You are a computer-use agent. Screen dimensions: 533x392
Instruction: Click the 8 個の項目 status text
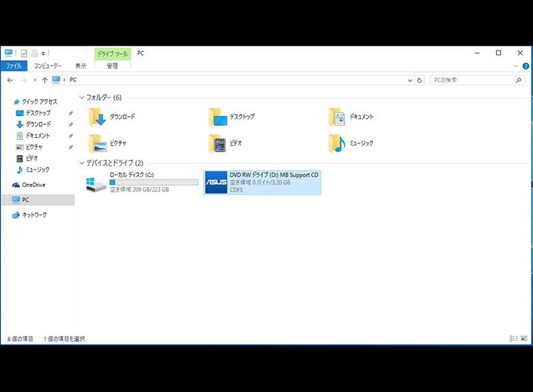[20, 339]
